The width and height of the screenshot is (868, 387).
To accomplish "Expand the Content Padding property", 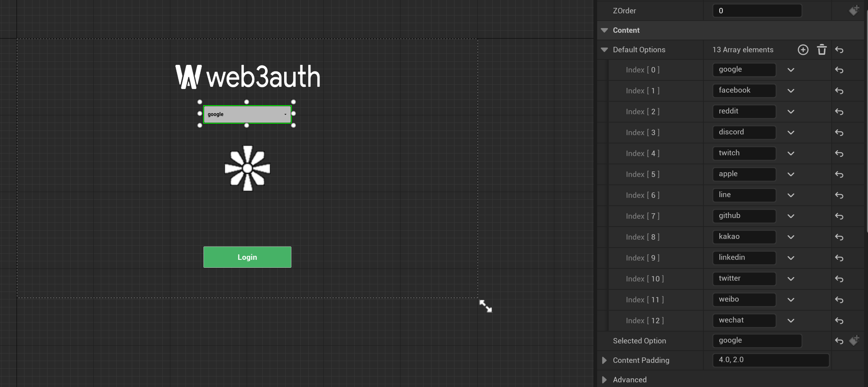I will 604,360.
